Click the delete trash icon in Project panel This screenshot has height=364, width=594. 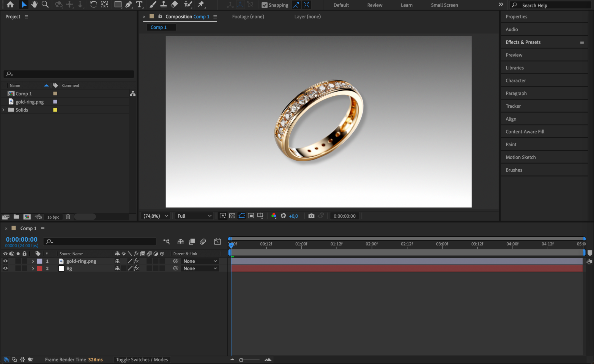click(x=68, y=217)
